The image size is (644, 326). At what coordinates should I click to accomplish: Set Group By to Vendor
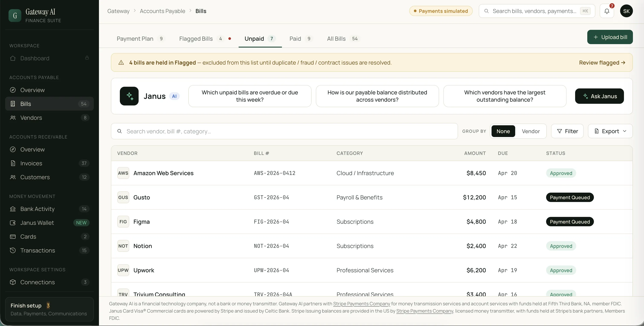pos(531,131)
